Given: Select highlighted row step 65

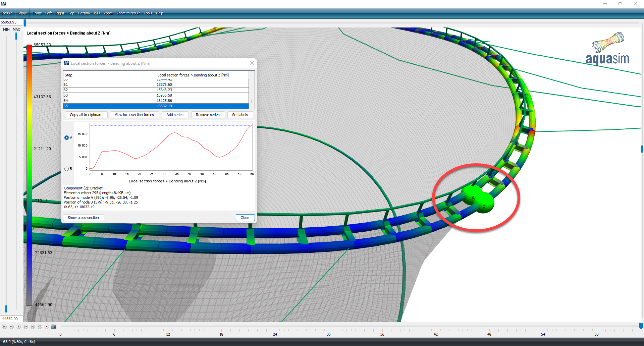Looking at the screenshot, I should [x=156, y=106].
